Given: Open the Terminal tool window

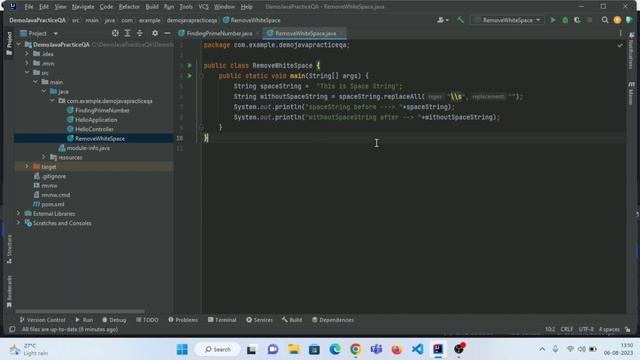Looking at the screenshot, I should (222, 320).
